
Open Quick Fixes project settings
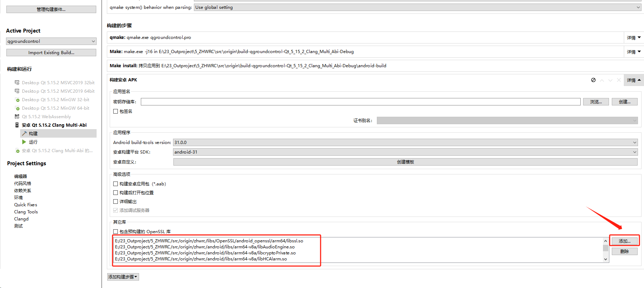(25, 205)
